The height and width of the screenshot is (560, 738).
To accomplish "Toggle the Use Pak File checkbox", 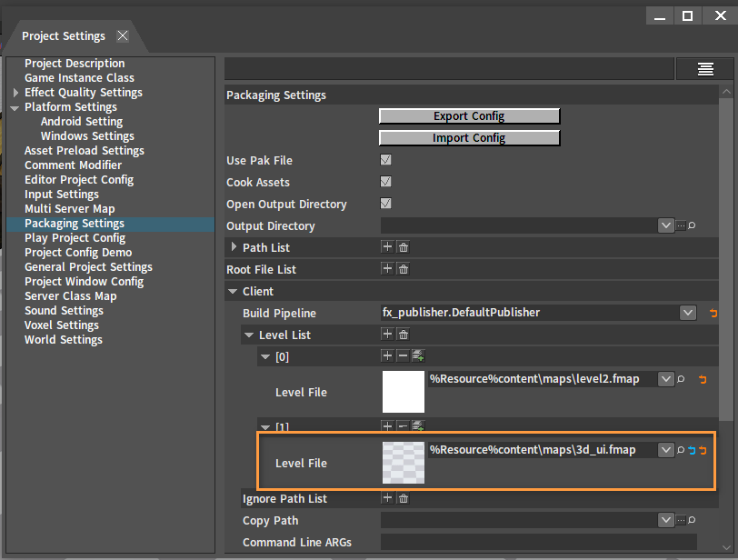I will tap(385, 160).
